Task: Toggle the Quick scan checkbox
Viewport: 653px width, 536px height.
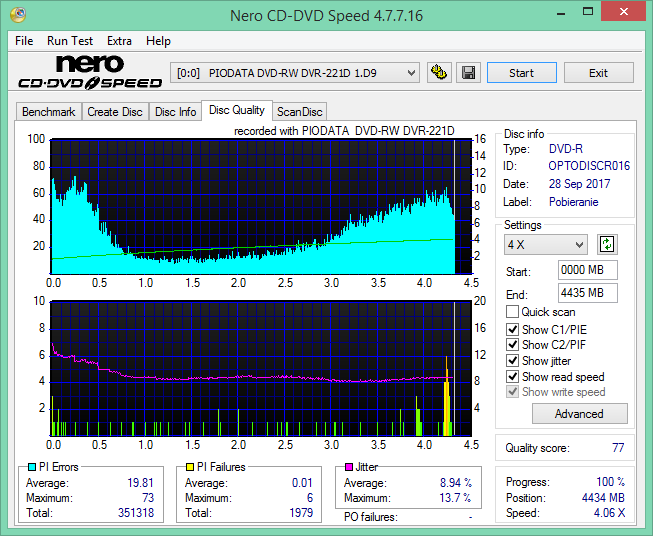Action: tap(512, 312)
